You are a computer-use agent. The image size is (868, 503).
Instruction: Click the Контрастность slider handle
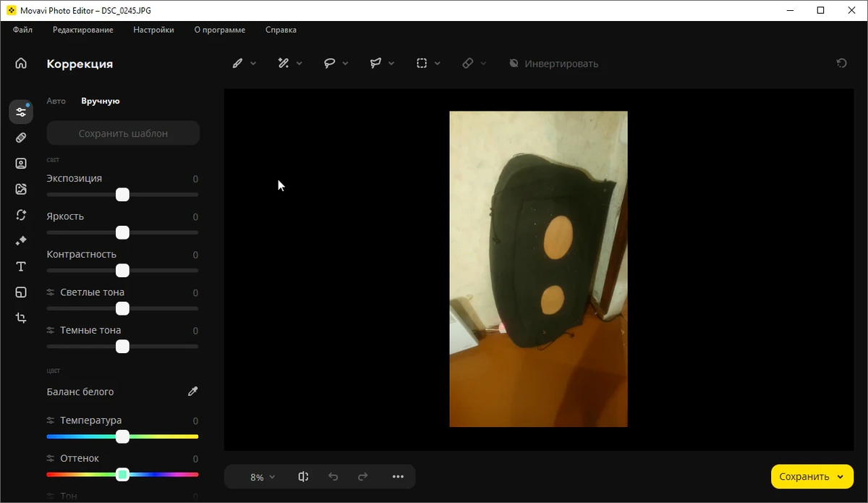122,271
